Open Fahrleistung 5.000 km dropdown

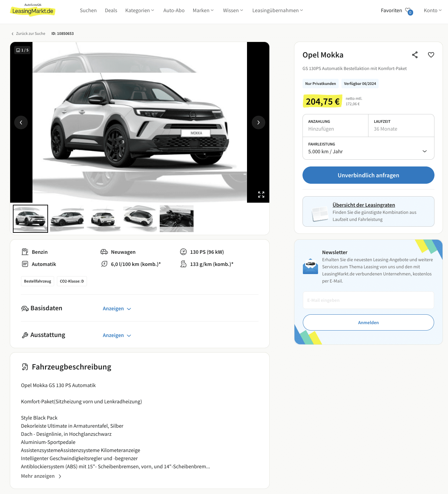pyautogui.click(x=368, y=148)
